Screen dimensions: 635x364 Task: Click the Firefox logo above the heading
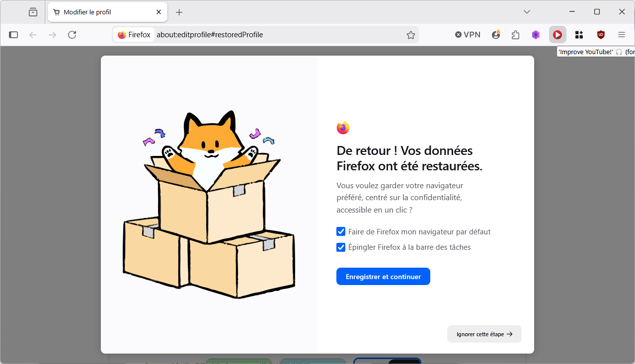coord(343,128)
